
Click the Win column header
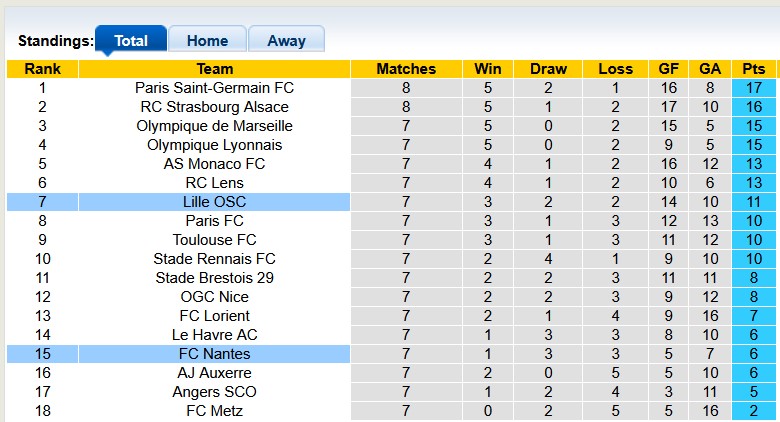pos(488,69)
